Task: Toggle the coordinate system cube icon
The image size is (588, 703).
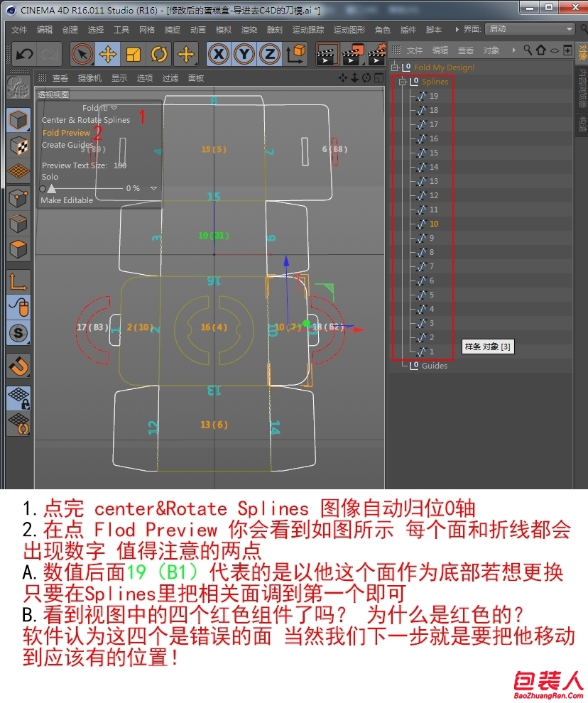Action: click(295, 53)
